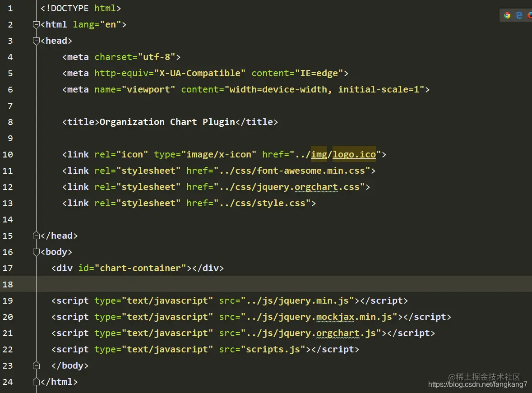Click the font-awesome.min.css href path
532x393 pixels.
click(292, 171)
